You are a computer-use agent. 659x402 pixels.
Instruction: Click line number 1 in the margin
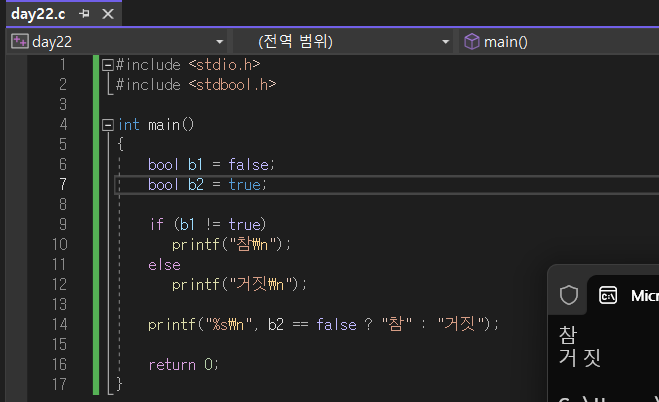coord(63,65)
